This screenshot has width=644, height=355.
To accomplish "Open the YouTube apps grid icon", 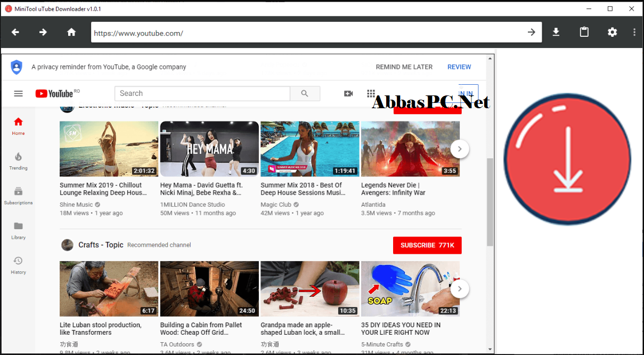I will point(371,94).
